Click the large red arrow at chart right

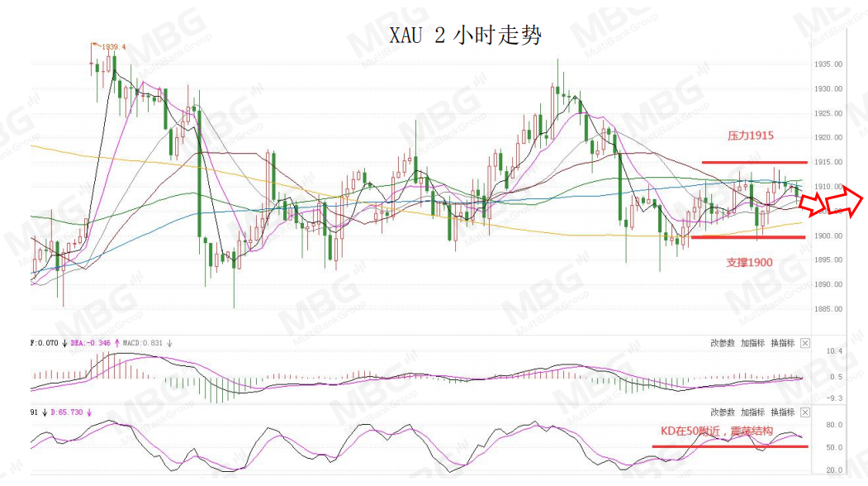click(832, 202)
